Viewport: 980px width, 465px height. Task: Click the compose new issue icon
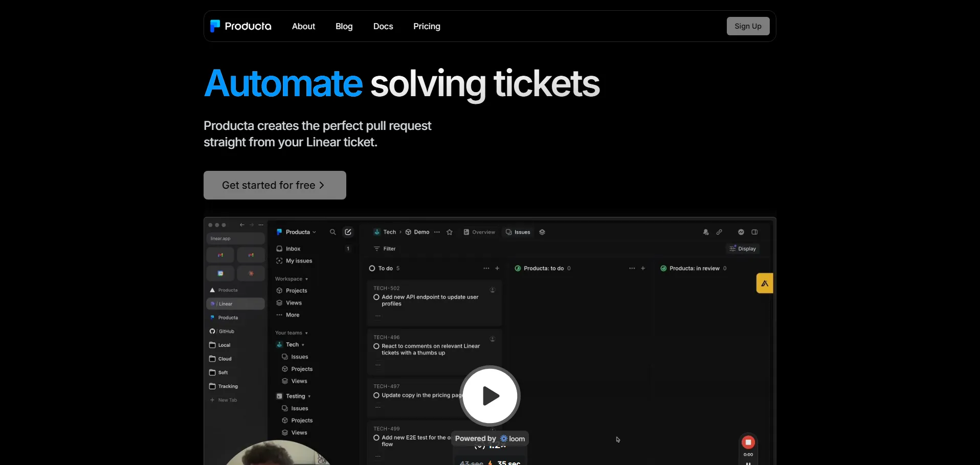pyautogui.click(x=348, y=232)
